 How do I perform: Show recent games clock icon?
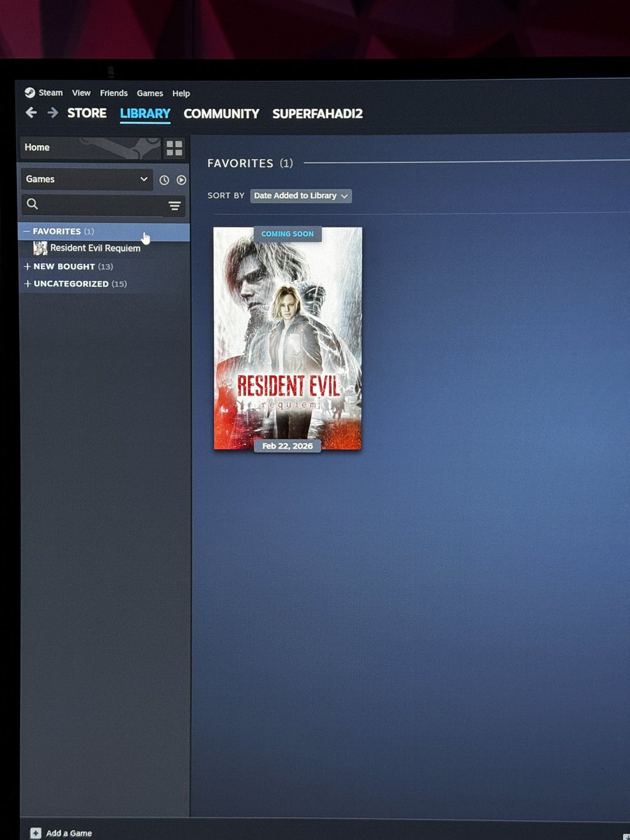[x=164, y=180]
